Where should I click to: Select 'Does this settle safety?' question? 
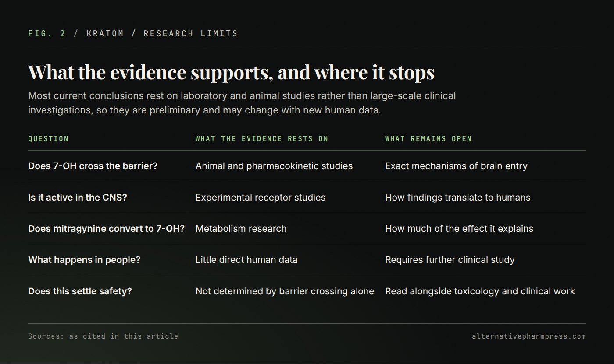coord(80,291)
